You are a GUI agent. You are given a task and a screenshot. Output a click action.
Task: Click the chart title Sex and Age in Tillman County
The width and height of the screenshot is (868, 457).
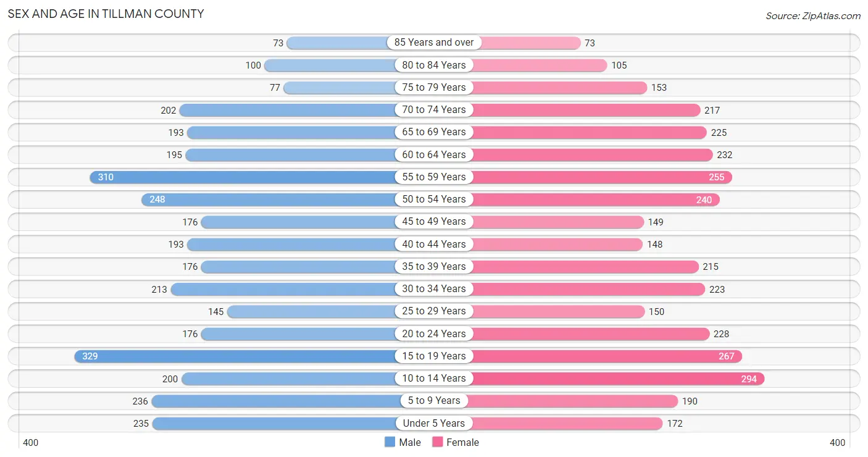[106, 14]
